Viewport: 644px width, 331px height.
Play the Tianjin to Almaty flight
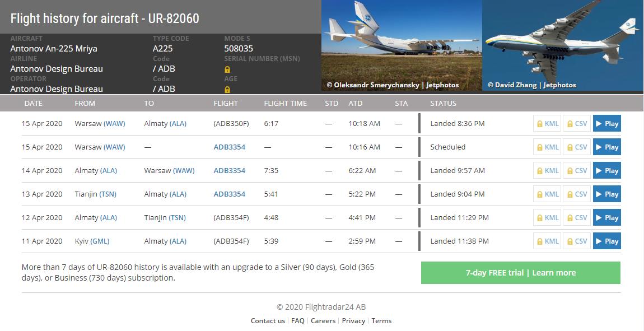(x=606, y=194)
